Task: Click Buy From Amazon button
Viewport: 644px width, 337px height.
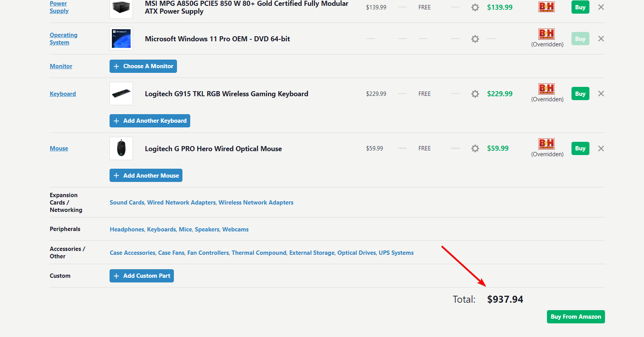Action: click(x=576, y=317)
